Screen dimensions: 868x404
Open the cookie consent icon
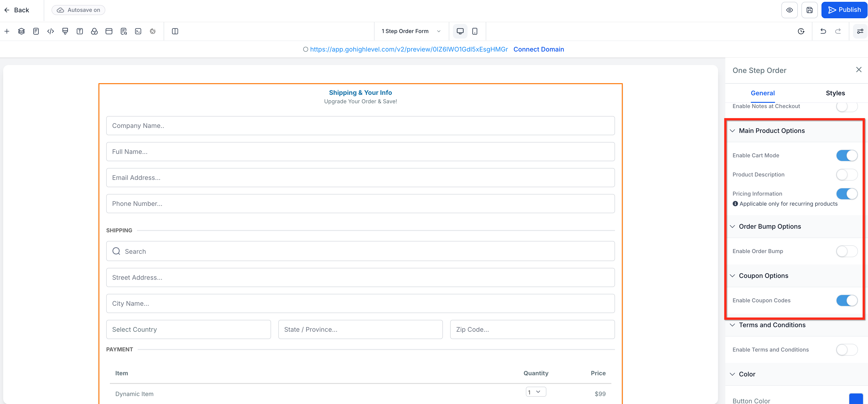pos(153,31)
